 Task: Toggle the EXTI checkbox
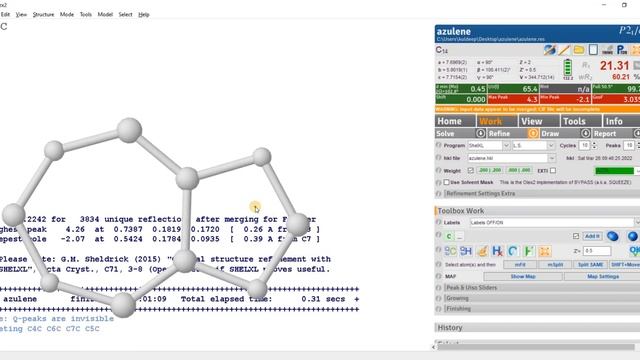[553, 171]
